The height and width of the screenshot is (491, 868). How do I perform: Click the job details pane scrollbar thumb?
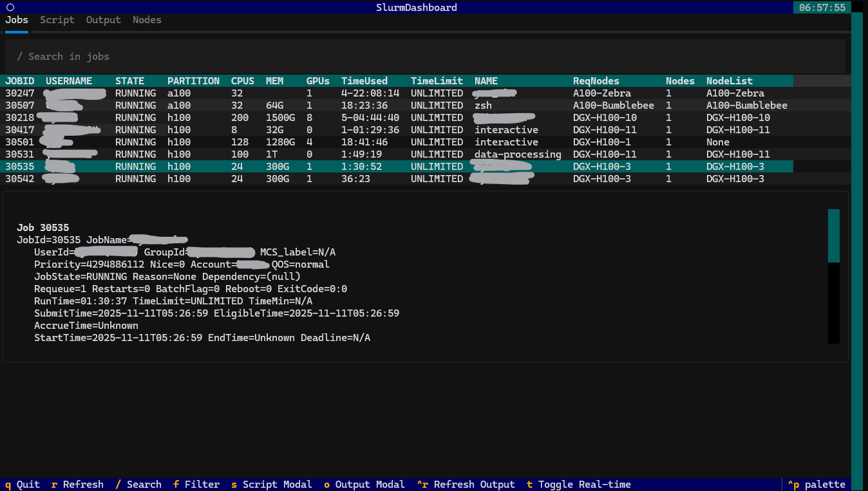click(x=834, y=236)
